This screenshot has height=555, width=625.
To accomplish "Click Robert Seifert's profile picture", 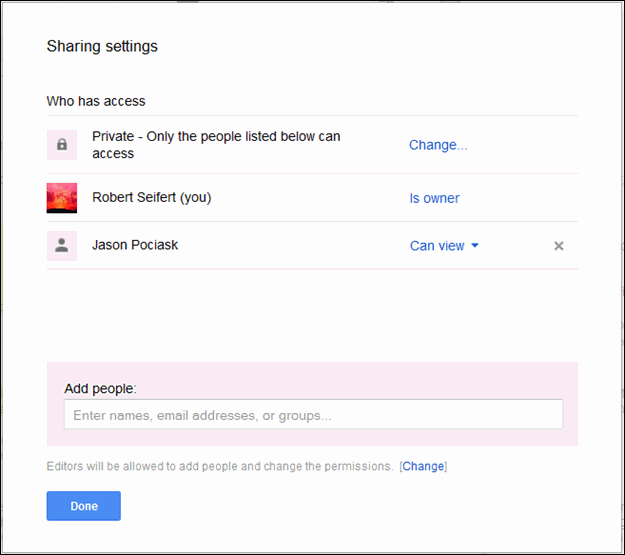I will pos(62,198).
